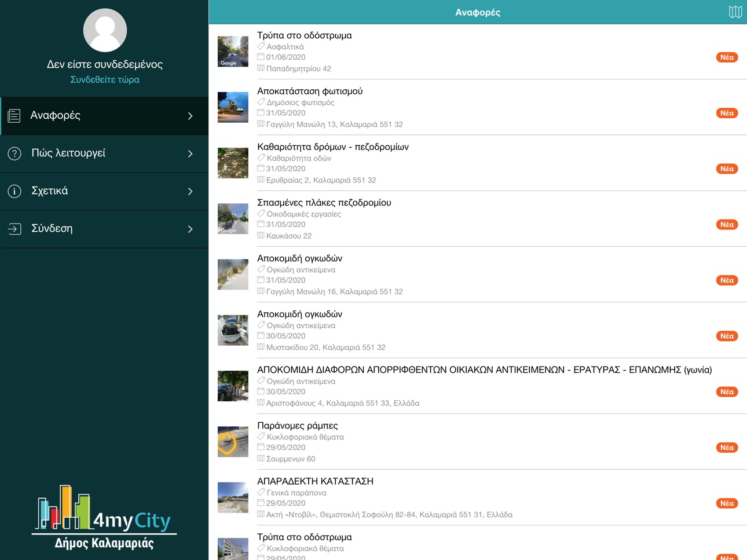Expand the Πώς λειτουργεί chevron

191,153
